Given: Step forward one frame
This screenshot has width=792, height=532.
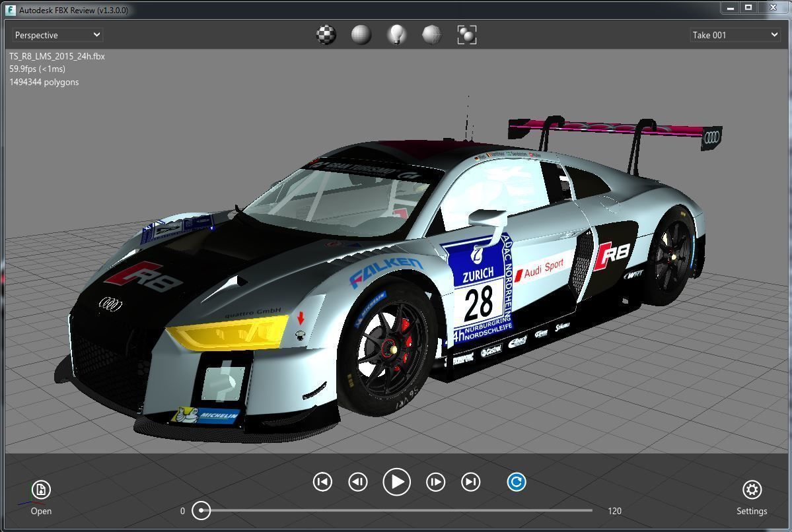Looking at the screenshot, I should [435, 482].
